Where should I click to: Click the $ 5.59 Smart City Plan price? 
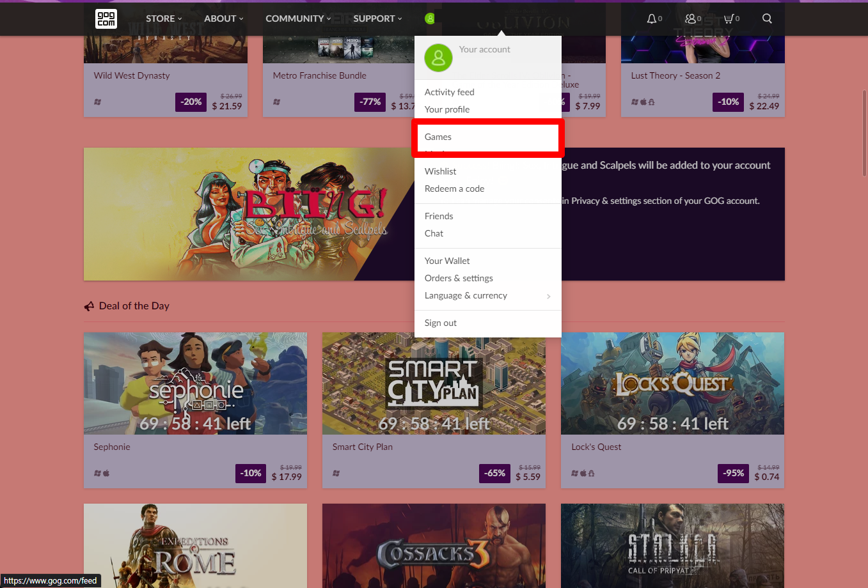pyautogui.click(x=528, y=477)
